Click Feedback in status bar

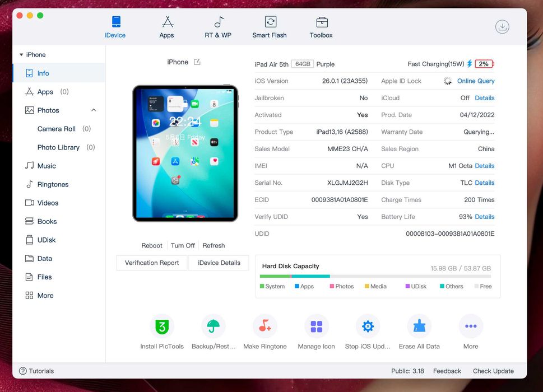tap(447, 371)
